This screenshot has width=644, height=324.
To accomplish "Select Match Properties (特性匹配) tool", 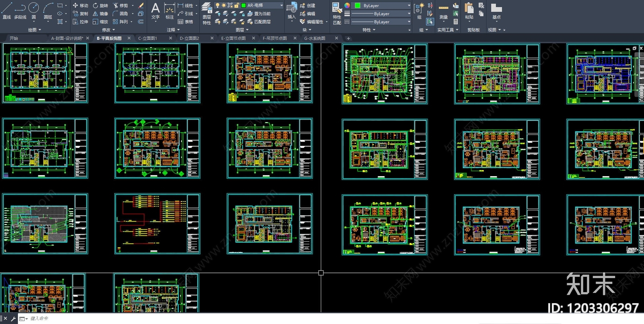I will (x=337, y=13).
